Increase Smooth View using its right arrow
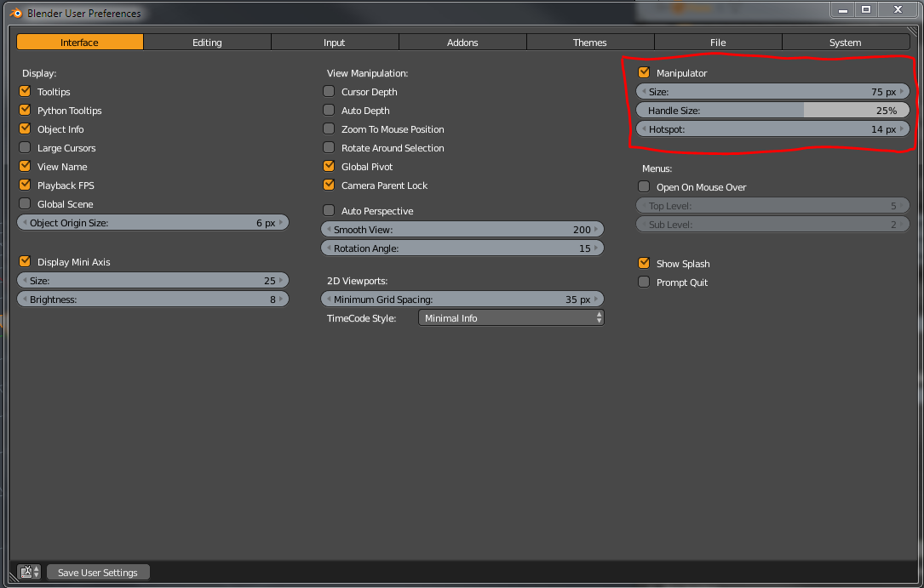This screenshot has width=924, height=588. 598,230
